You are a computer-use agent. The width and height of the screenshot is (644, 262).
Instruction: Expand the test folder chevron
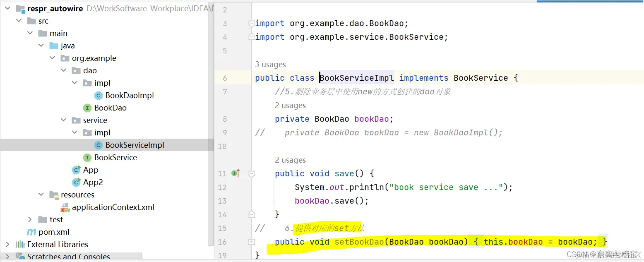pyautogui.click(x=30, y=219)
